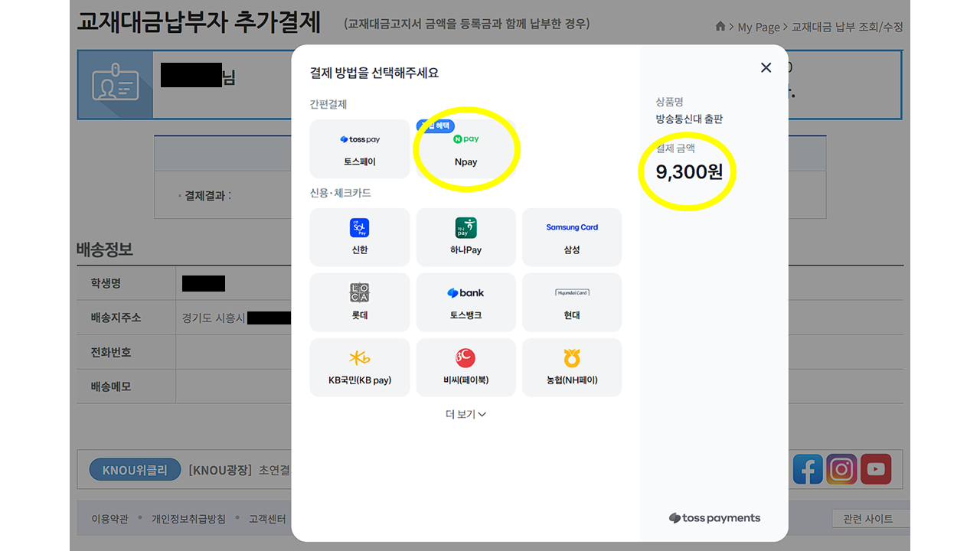This screenshot has height=551, width=980.
Task: Click the 배송정보 section heading
Action: coord(105,249)
